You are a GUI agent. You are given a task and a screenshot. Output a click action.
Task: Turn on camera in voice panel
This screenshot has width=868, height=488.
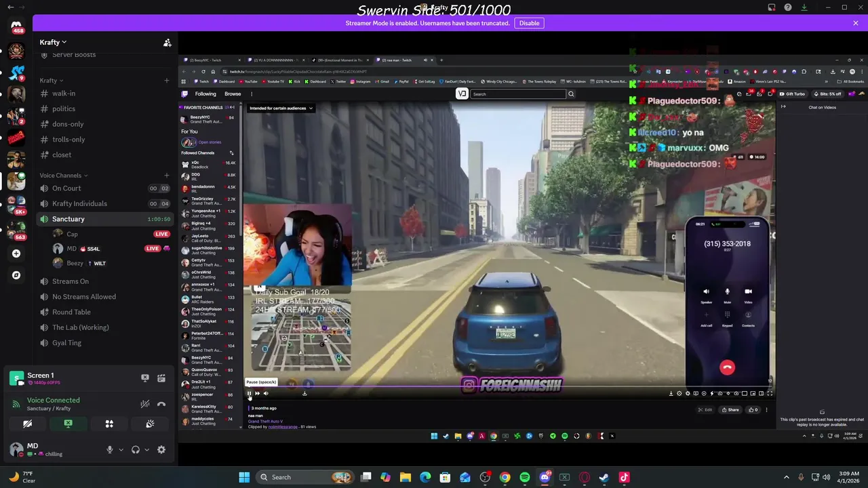pos(27,424)
